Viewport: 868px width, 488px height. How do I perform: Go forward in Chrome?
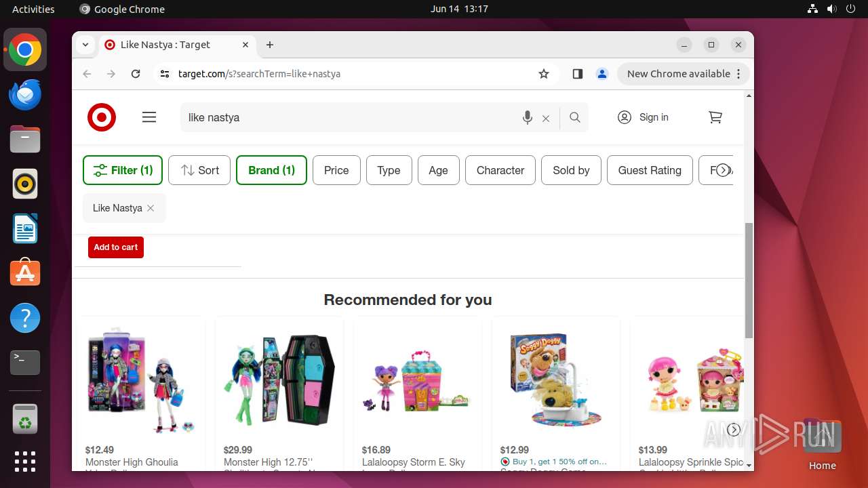point(111,74)
